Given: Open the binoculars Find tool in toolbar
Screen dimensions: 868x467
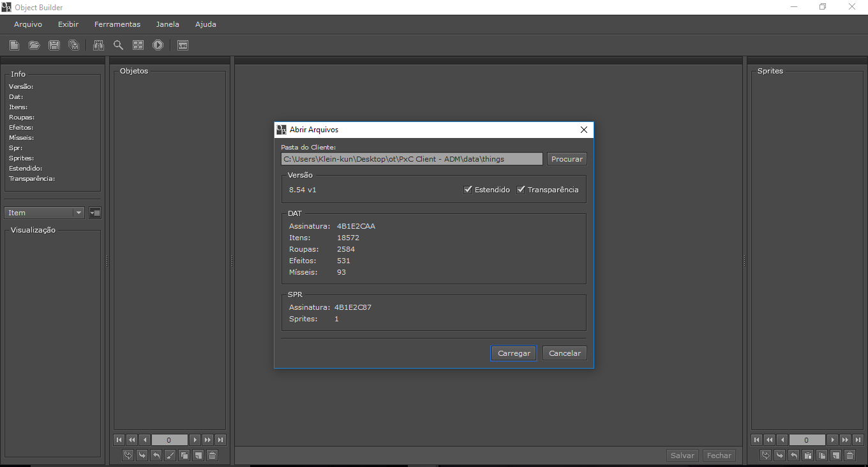Looking at the screenshot, I should coord(98,45).
